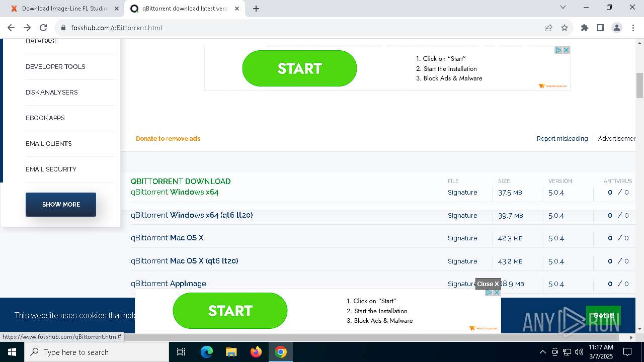Click the Chrome icon in the taskbar
Image resolution: width=644 pixels, height=362 pixels.
[x=281, y=352]
